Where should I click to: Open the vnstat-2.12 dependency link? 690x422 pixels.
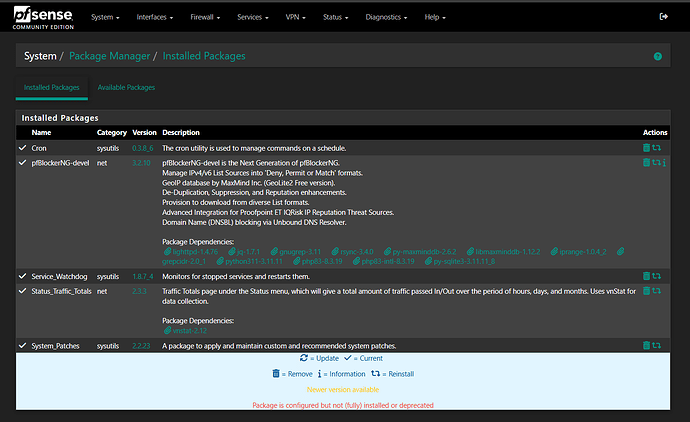point(188,330)
